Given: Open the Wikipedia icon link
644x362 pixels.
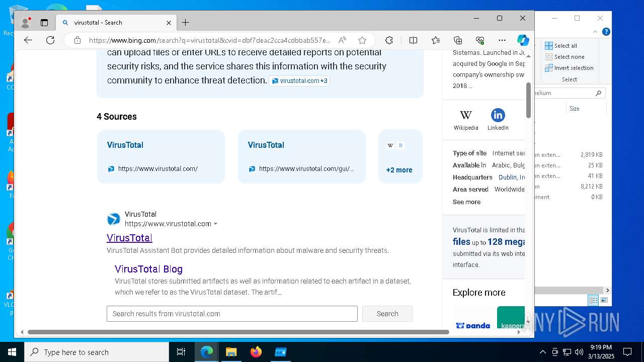Looking at the screenshot, I should click(x=466, y=119).
